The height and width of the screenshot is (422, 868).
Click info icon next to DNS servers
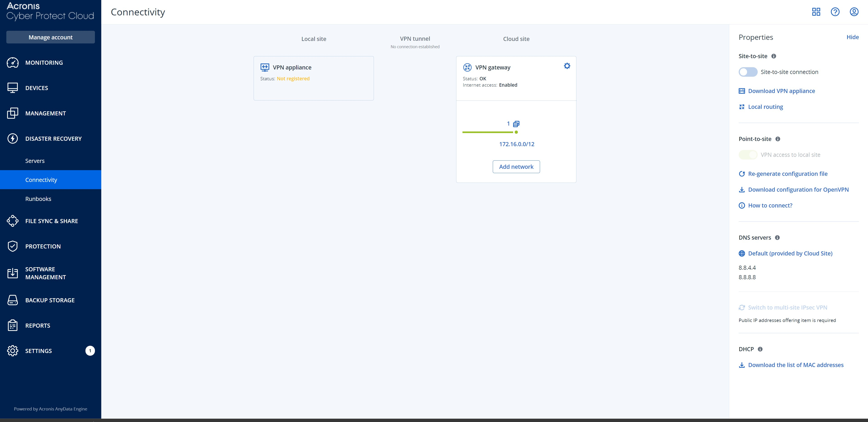coord(777,238)
